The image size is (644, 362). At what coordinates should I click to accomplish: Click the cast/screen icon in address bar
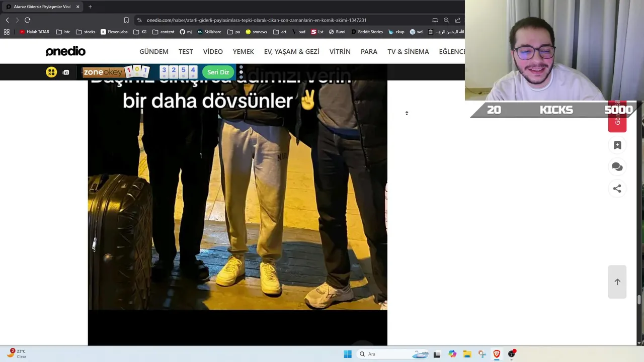tap(435, 20)
